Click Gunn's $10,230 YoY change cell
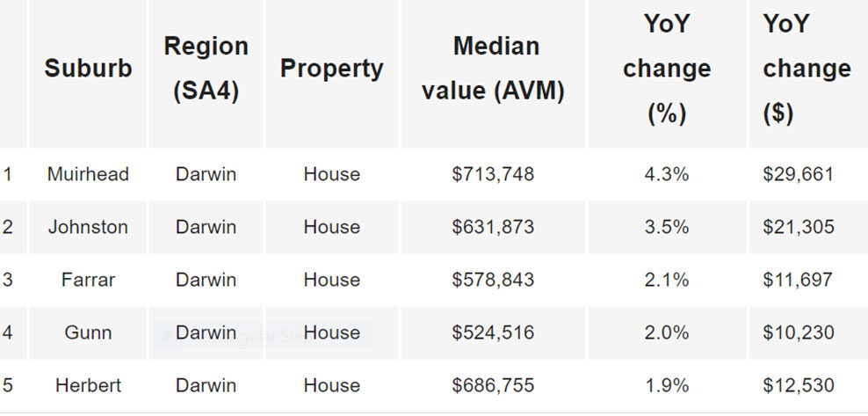868x416 pixels. [798, 332]
